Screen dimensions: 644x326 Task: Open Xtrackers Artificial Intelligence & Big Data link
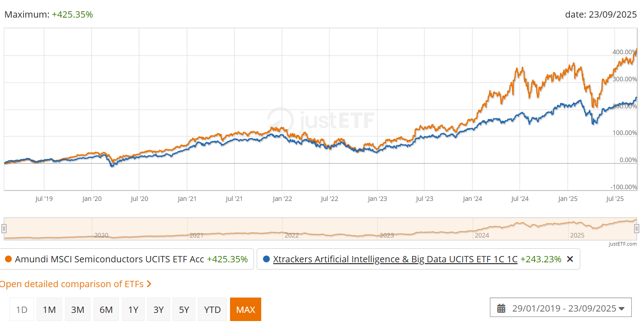tap(395, 259)
